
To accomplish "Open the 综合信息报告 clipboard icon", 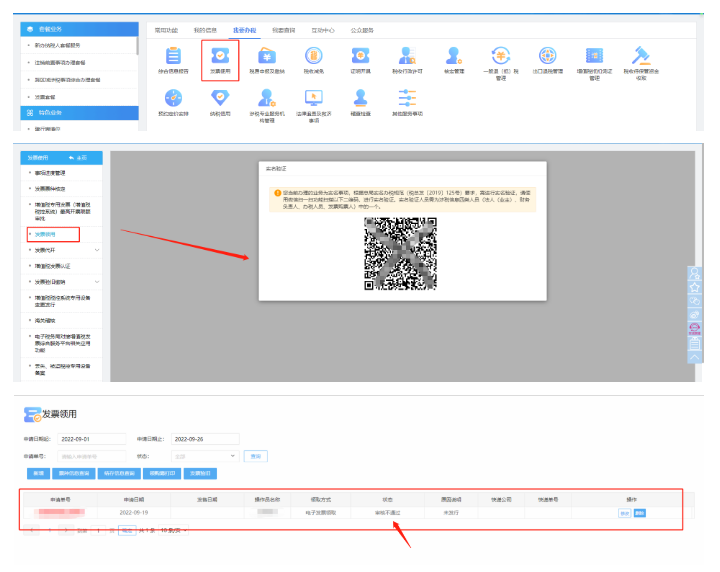I will coord(173,56).
